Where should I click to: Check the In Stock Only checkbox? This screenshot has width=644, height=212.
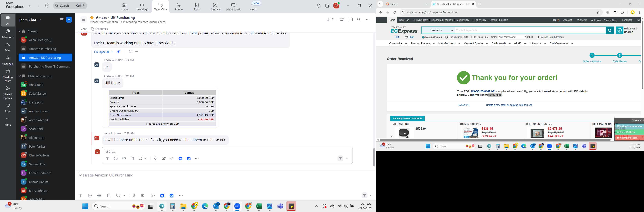click(473, 37)
